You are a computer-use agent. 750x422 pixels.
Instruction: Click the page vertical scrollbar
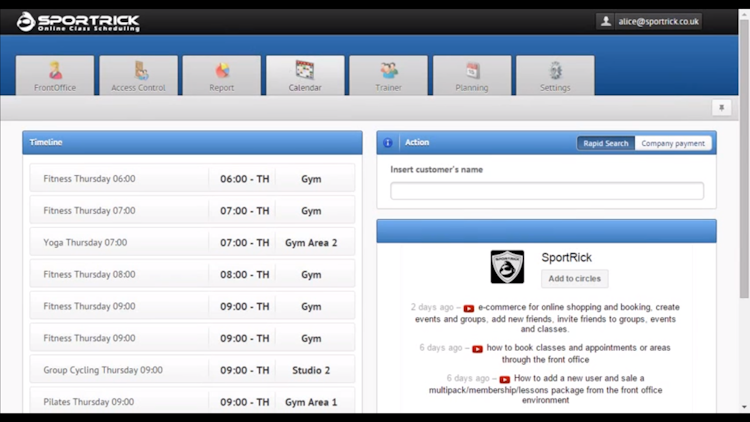[744, 159]
